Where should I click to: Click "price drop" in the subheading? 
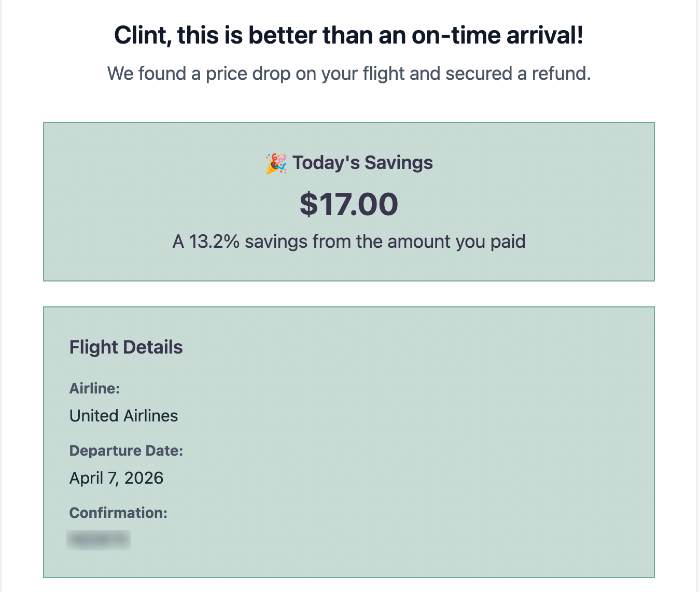[248, 74]
